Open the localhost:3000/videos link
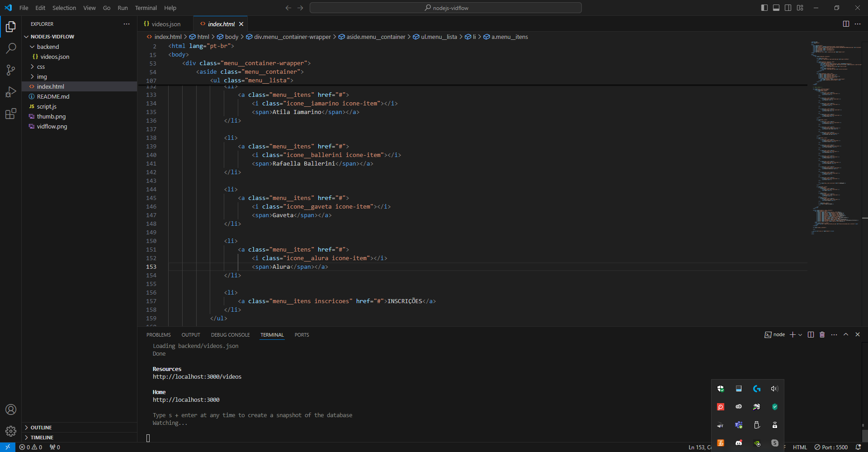This screenshot has height=452, width=868. pos(197,377)
